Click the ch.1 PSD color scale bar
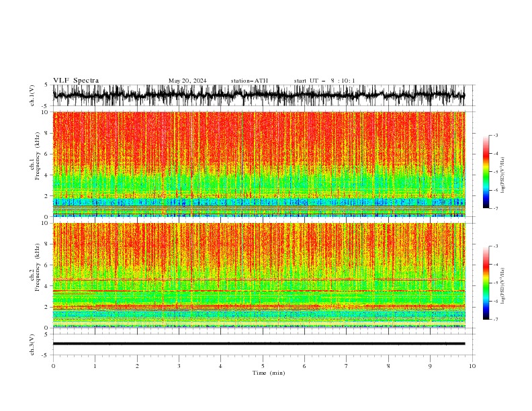This screenshot has height=411, width=532. [x=486, y=172]
